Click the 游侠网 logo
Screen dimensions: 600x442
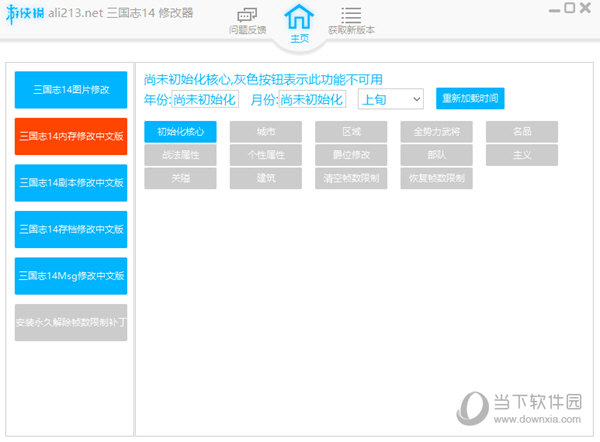[25, 13]
